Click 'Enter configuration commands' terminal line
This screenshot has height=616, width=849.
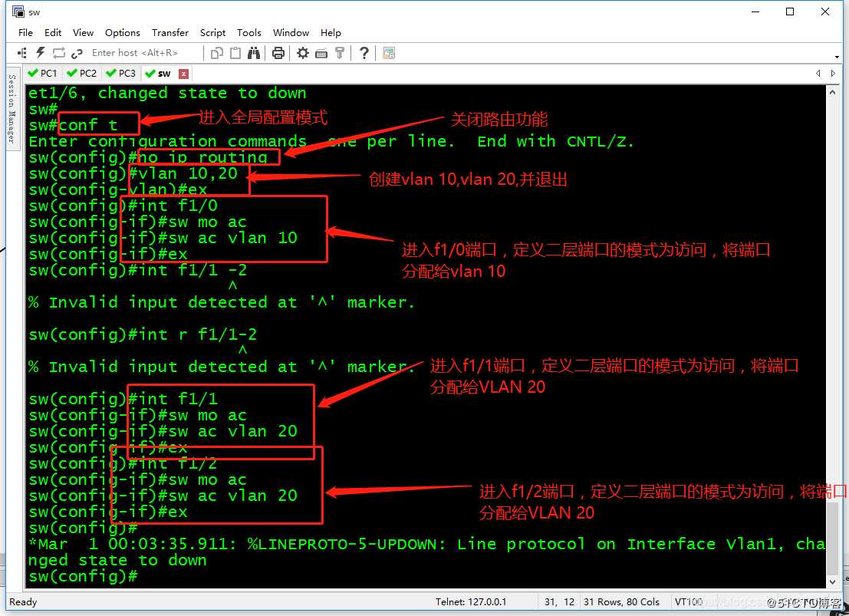coord(331,141)
